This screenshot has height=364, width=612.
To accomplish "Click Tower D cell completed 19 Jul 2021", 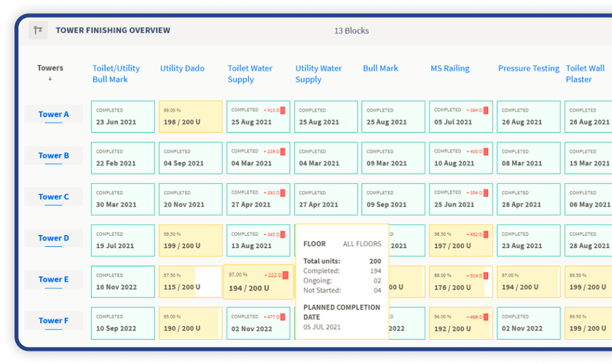I will click(x=123, y=240).
